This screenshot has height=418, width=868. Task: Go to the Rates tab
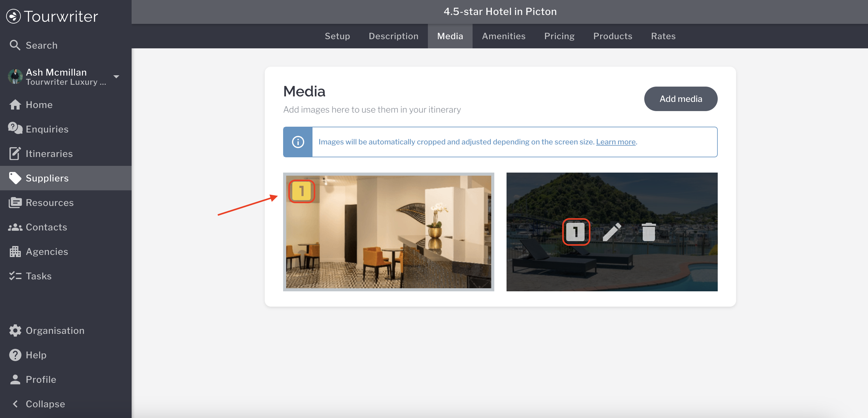[x=663, y=36]
